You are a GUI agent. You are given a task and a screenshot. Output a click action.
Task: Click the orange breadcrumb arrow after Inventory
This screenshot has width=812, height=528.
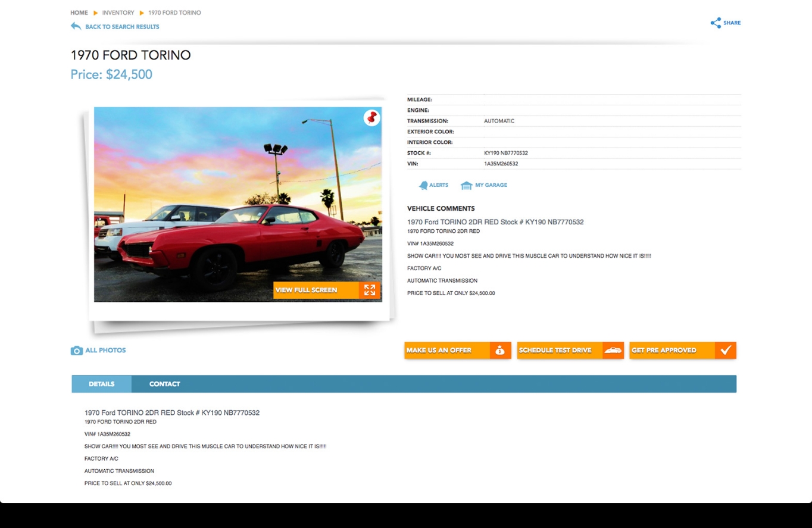(x=142, y=13)
